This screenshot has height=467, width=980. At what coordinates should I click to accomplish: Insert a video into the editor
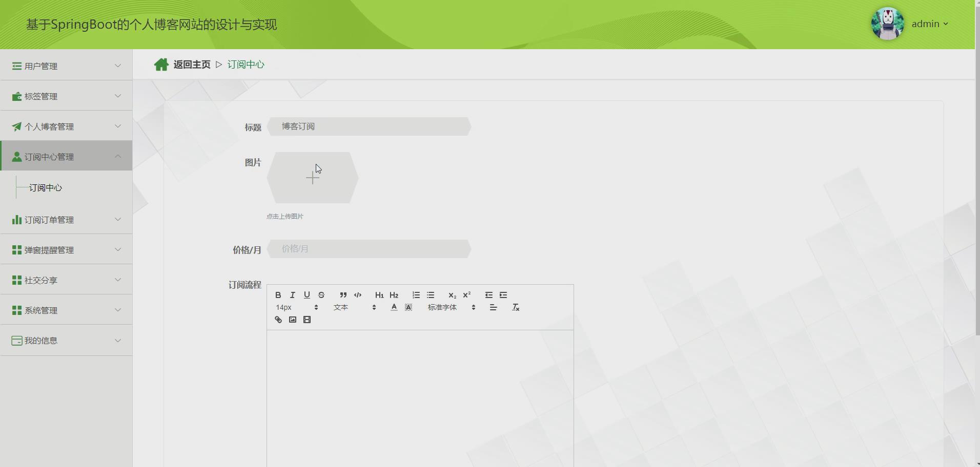[x=307, y=320]
